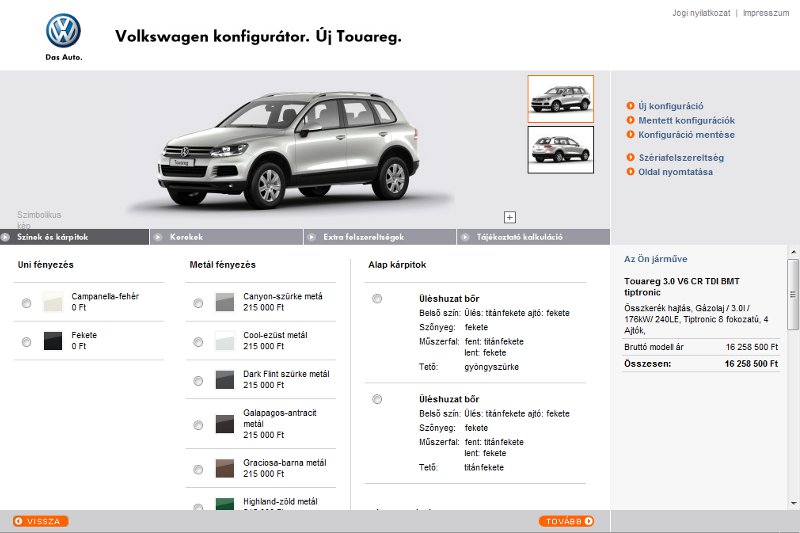Image resolution: width=800 pixels, height=533 pixels.
Task: Click the summary panel scrollbar down arrow
Action: 793,502
